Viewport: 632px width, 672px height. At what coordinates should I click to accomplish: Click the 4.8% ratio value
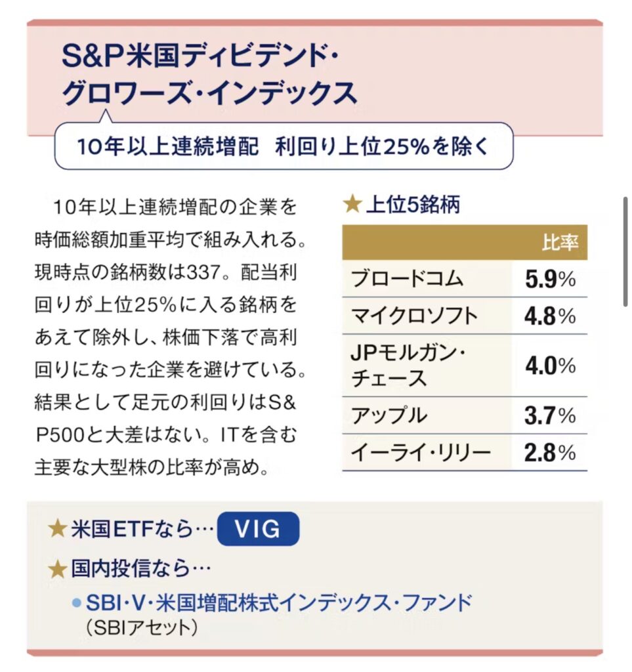[550, 316]
